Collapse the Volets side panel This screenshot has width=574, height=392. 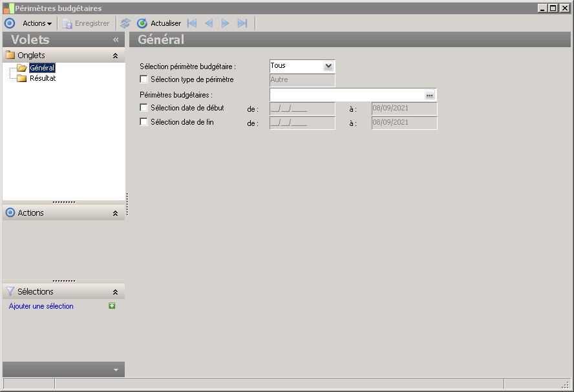tap(116, 39)
